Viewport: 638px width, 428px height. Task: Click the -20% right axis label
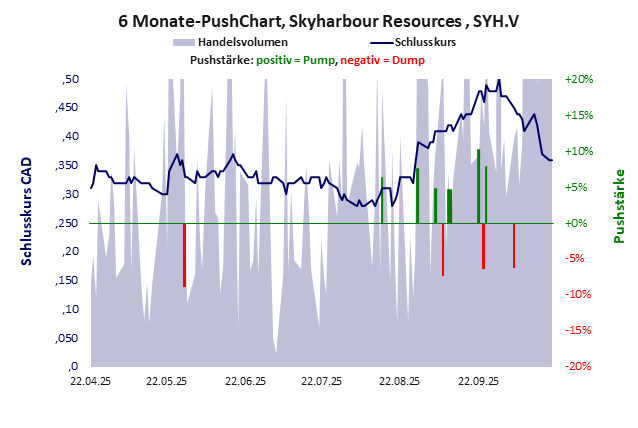click(579, 366)
